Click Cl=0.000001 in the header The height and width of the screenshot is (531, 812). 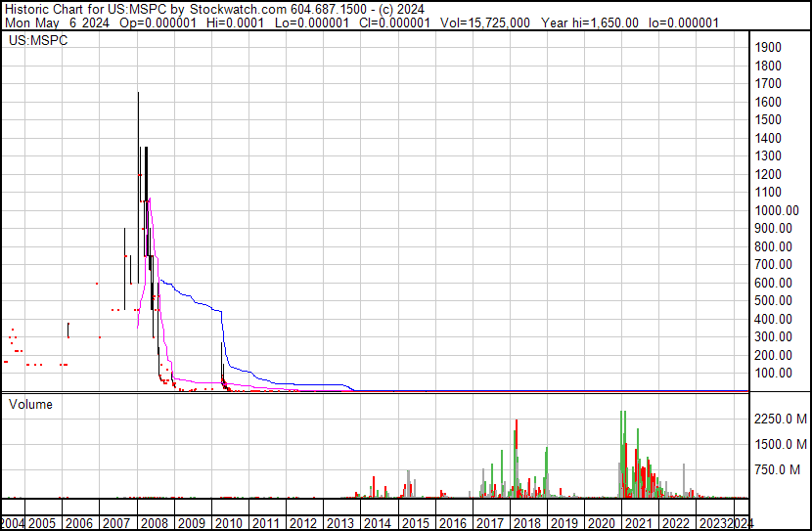click(x=394, y=22)
